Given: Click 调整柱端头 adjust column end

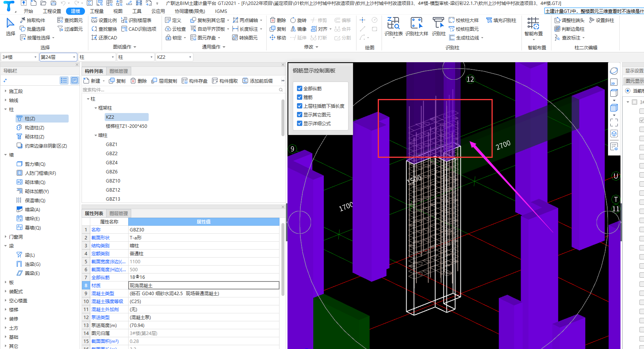Looking at the screenshot, I should 569,20.
